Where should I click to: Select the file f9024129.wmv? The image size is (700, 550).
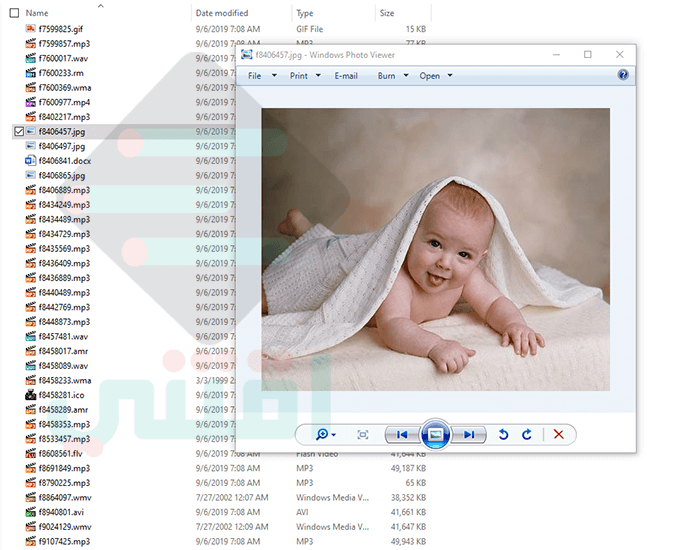coord(65,527)
